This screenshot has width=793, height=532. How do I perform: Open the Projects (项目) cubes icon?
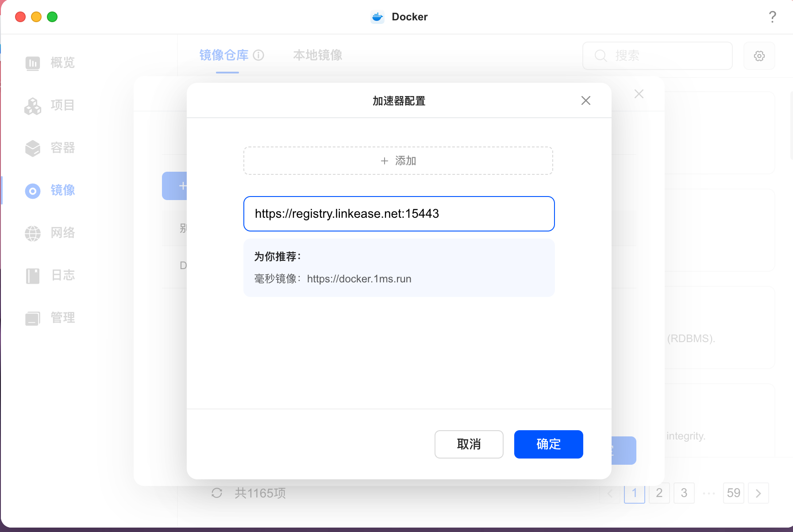[33, 106]
